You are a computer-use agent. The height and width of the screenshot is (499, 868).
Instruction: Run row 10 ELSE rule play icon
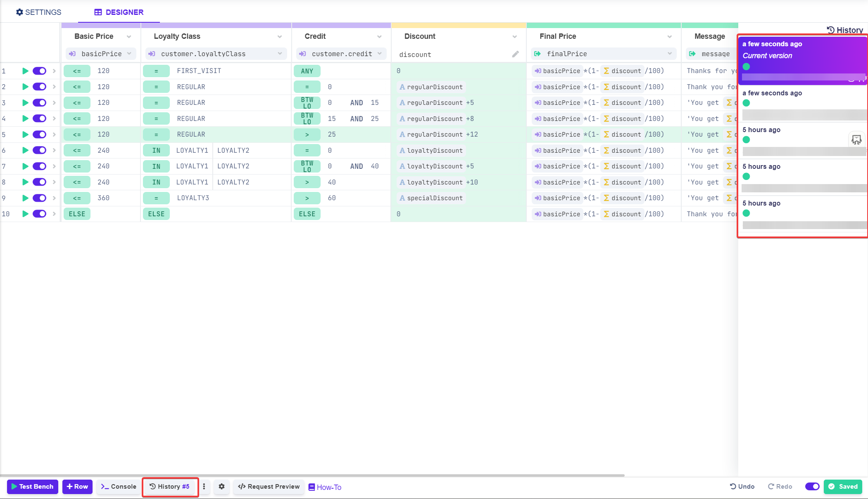pyautogui.click(x=25, y=214)
